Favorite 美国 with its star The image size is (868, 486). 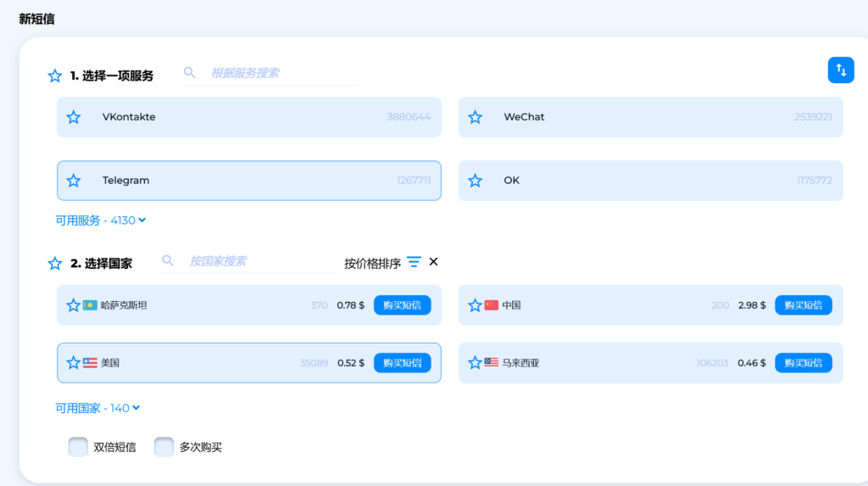73,363
